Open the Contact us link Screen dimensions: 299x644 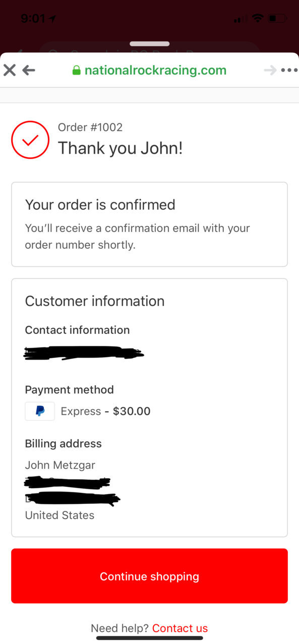(180, 628)
